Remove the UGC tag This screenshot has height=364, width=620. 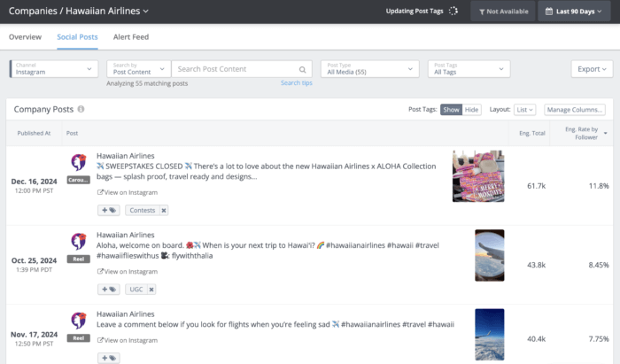point(151,290)
